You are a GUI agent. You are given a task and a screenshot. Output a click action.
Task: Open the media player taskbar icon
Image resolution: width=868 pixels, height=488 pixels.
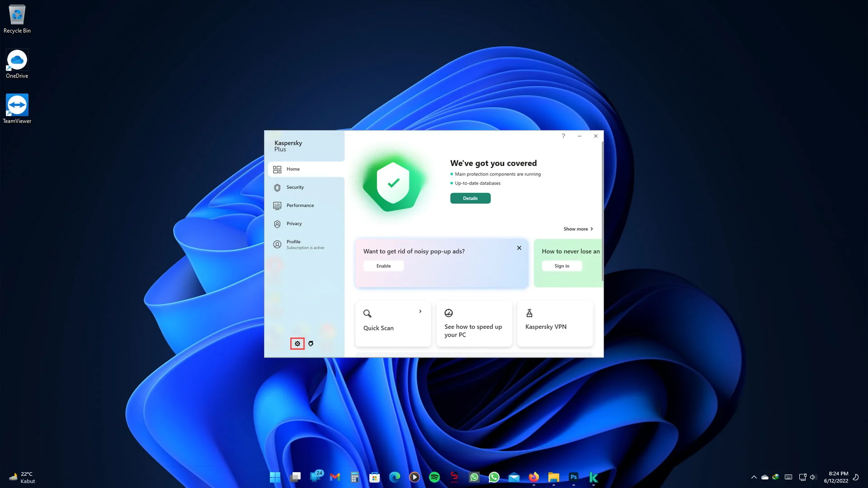tap(415, 477)
